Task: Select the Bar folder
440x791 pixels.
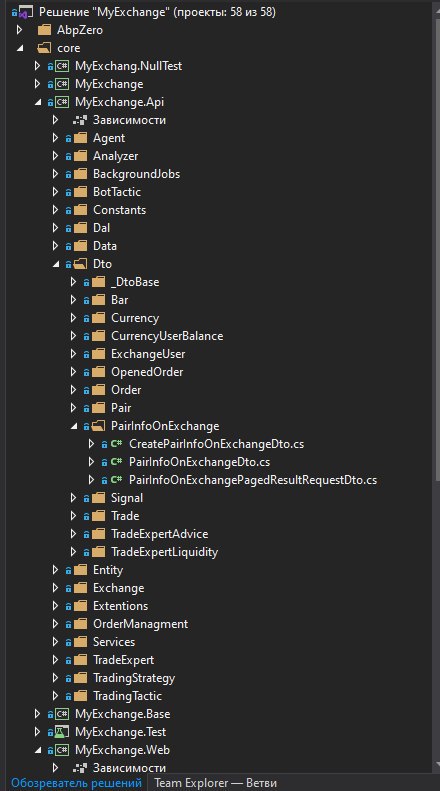Action: click(x=120, y=300)
